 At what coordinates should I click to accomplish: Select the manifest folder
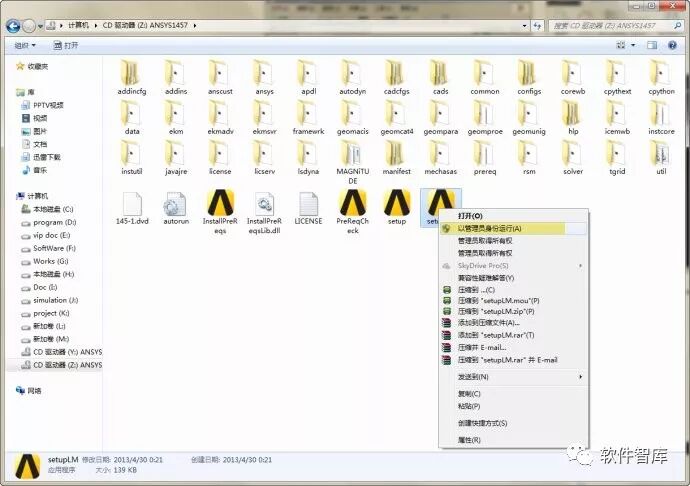click(x=396, y=158)
